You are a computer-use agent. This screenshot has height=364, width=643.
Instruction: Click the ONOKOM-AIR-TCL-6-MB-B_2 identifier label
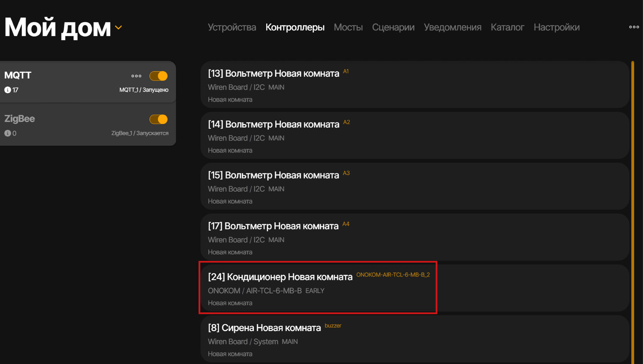pyautogui.click(x=393, y=274)
